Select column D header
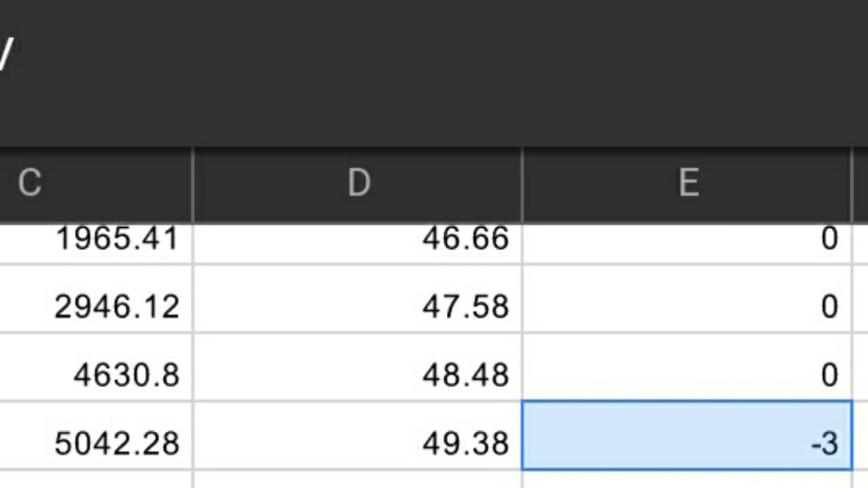Screen dimensions: 868x488 (x=358, y=184)
